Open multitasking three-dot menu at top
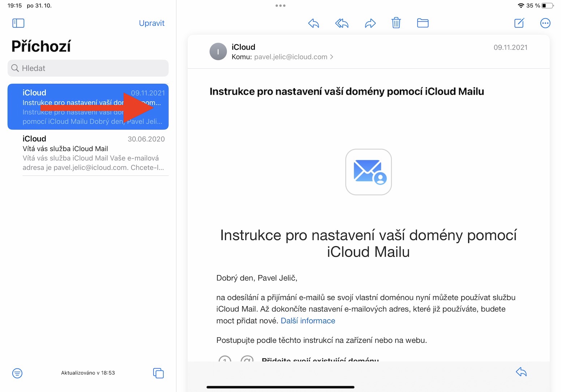 [280, 6]
